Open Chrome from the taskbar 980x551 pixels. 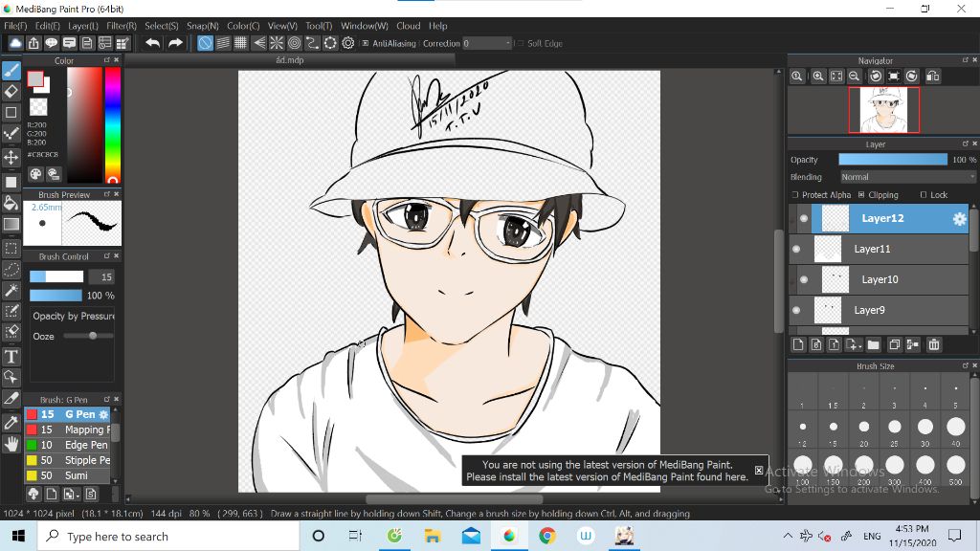pos(547,536)
